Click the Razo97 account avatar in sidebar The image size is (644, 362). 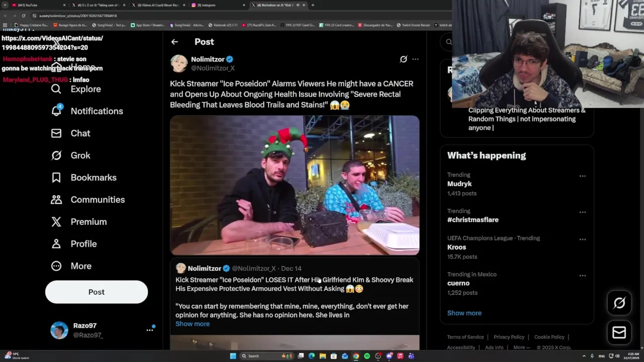pos(59,330)
